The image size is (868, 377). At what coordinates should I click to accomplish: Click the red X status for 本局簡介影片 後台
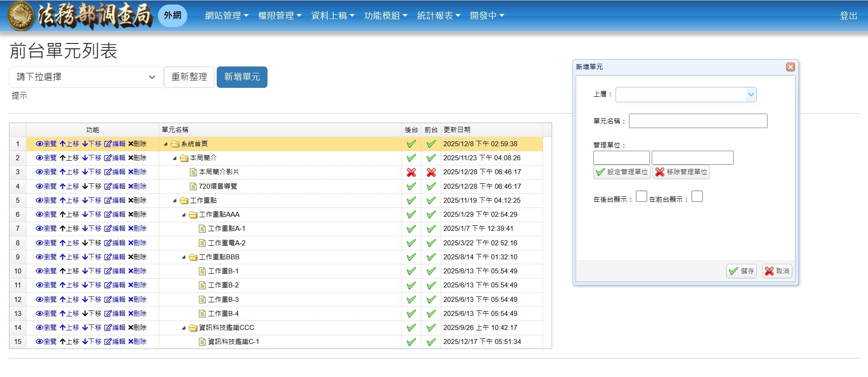[411, 172]
